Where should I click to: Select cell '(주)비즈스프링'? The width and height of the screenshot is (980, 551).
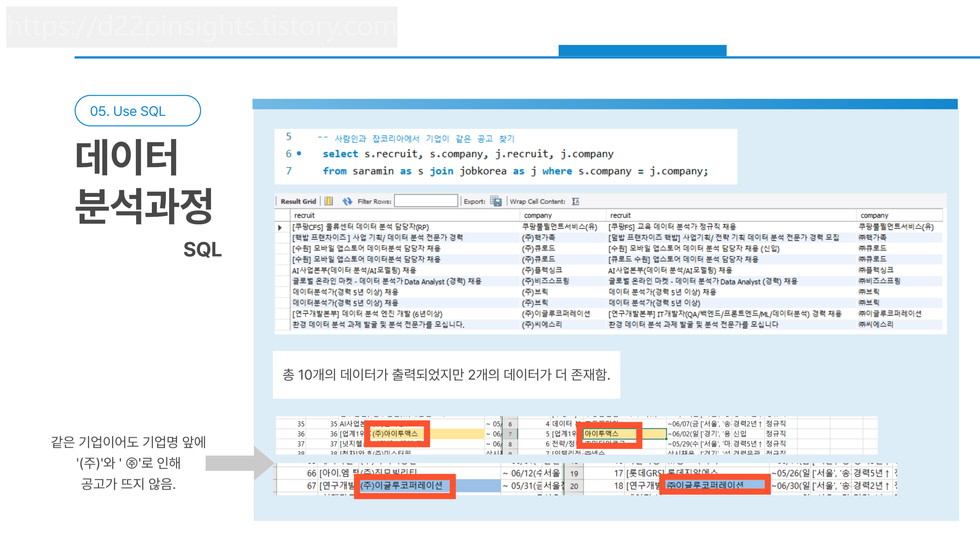pyautogui.click(x=545, y=282)
